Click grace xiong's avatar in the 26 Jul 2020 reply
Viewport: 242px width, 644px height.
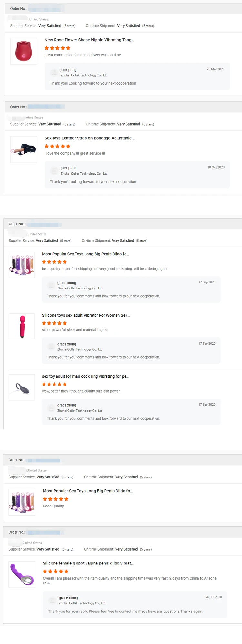tap(52, 600)
